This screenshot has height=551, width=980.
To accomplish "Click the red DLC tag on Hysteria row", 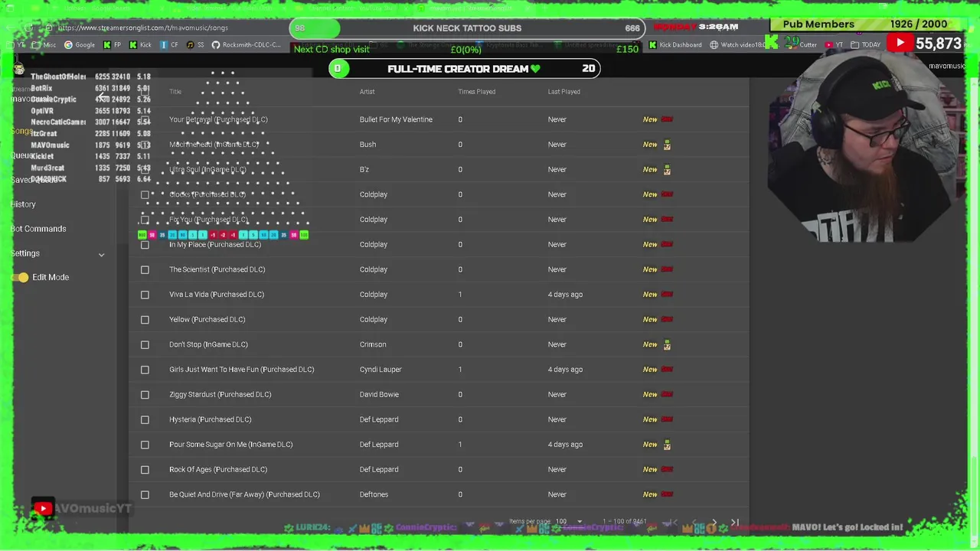I will [667, 419].
